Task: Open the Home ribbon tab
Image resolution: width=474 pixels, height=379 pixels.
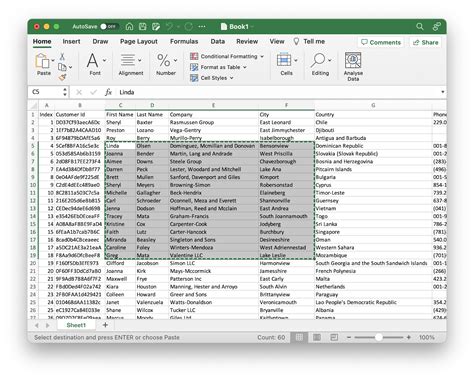Action: (42, 42)
